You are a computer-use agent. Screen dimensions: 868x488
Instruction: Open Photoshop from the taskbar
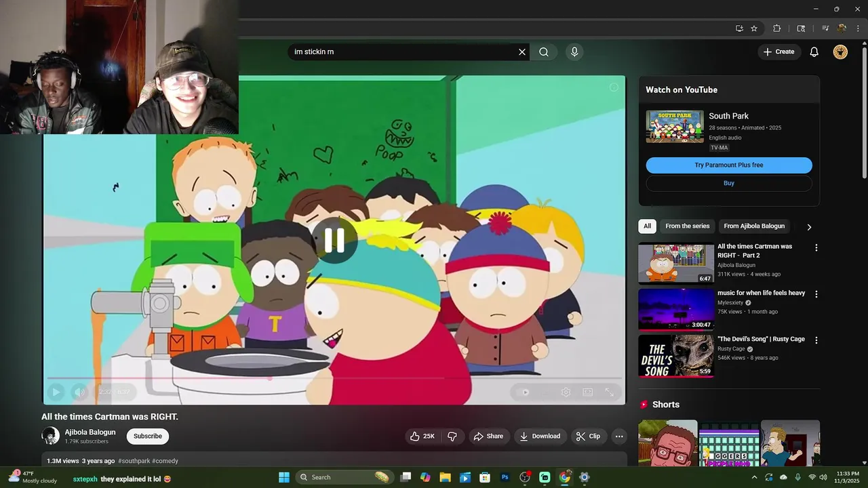505,477
